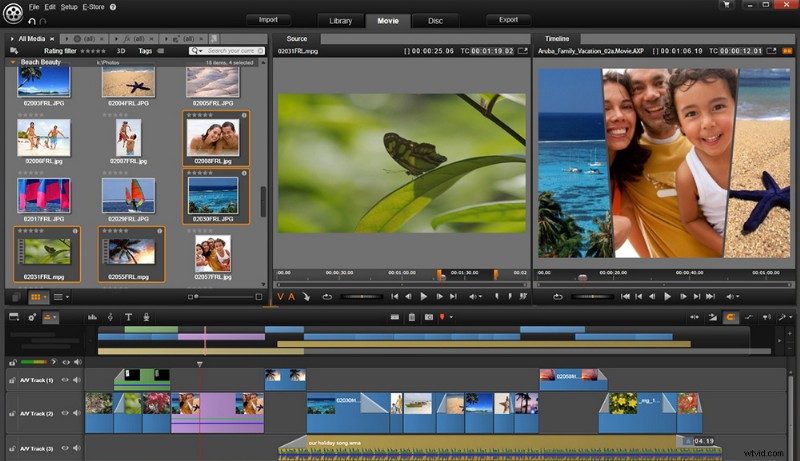Open the ScoreFitter music clef icon

click(110, 317)
